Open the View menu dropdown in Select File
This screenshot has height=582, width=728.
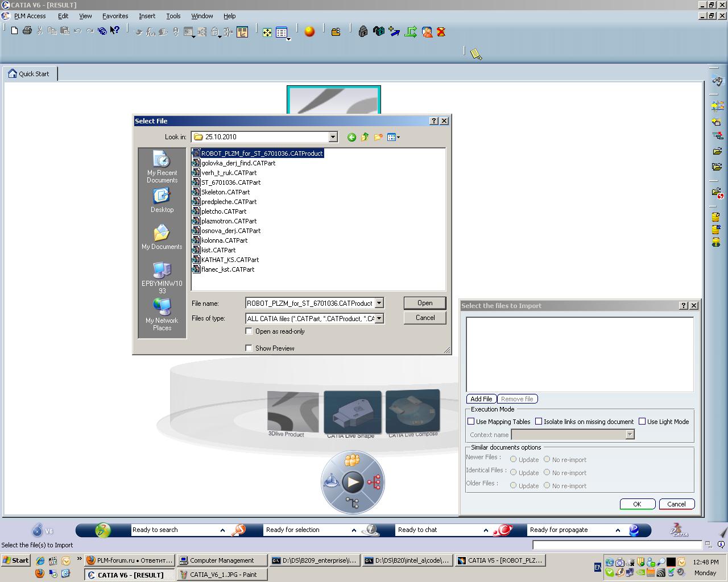[x=393, y=137]
